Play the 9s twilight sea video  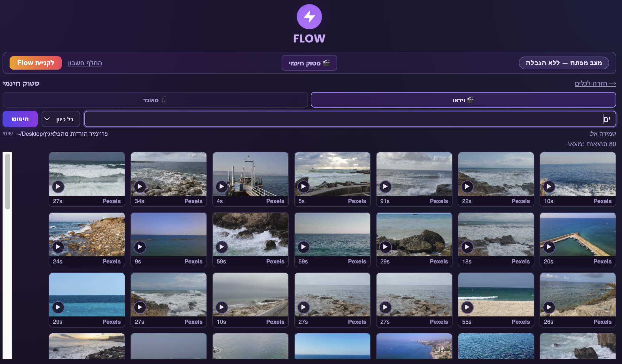[140, 247]
